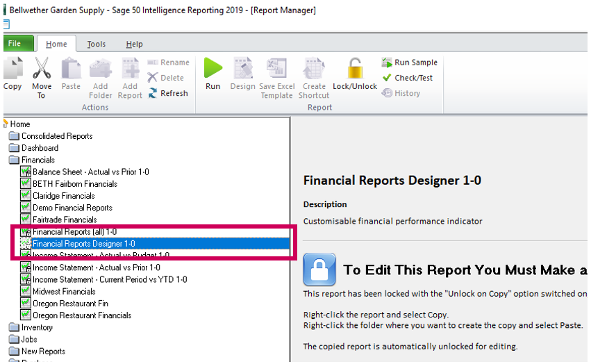Click Save Excel Template icon
Image resolution: width=591 pixels, height=364 pixels.
277,68
